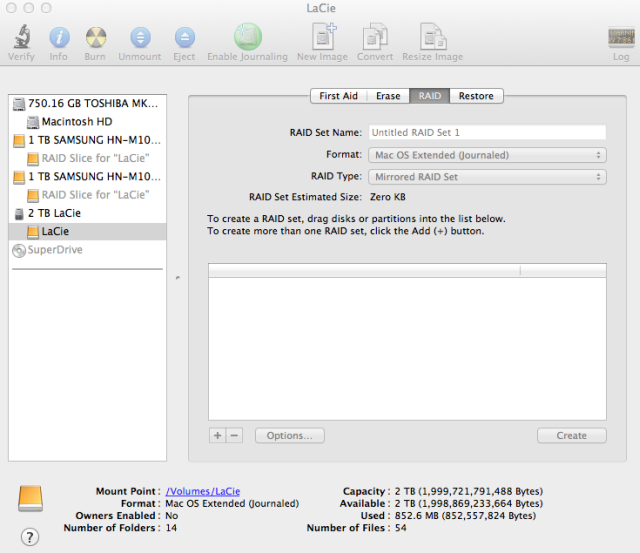Open the Restore tab
Viewport: 640px width, 553px height.
click(476, 96)
